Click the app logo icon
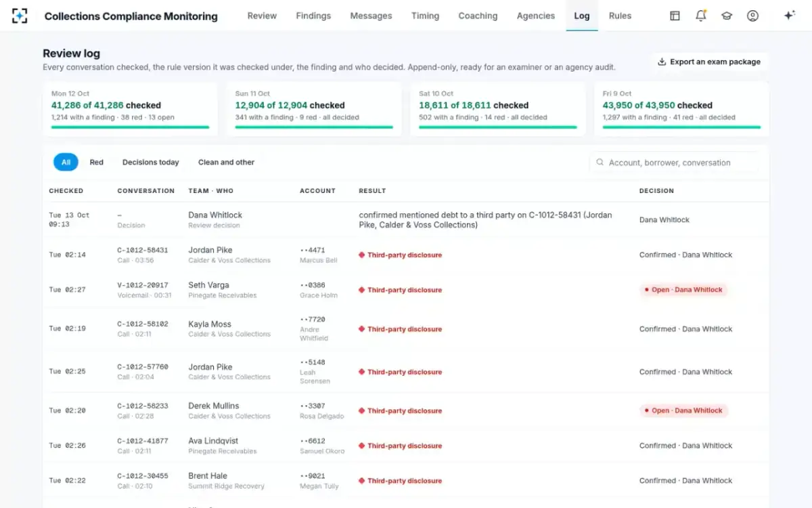This screenshot has height=508, width=812. click(x=20, y=16)
